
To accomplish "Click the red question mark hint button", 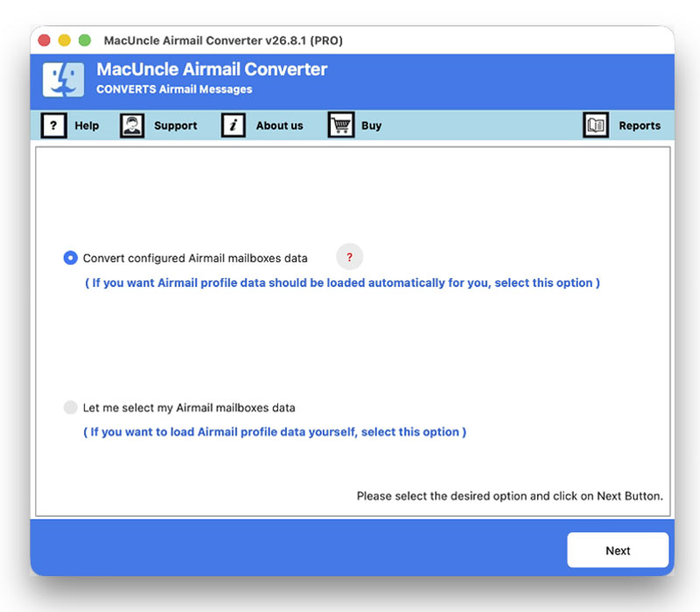I will (349, 257).
